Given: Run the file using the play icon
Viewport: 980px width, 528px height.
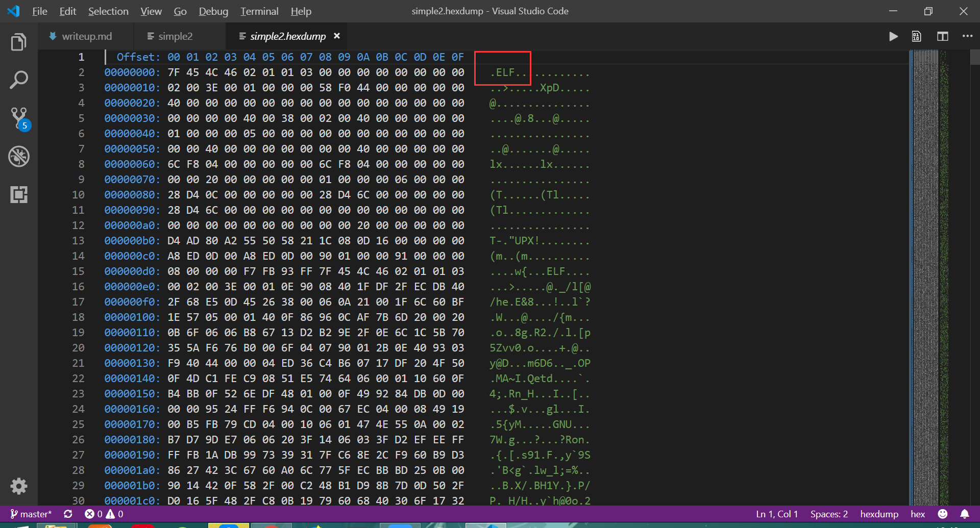Looking at the screenshot, I should click(893, 36).
